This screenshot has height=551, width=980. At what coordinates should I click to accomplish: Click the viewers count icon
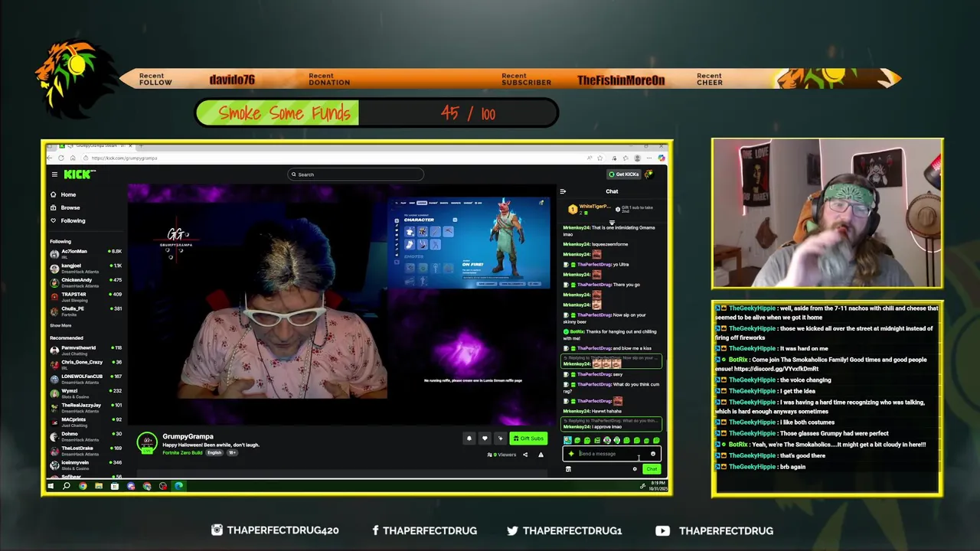490,455
